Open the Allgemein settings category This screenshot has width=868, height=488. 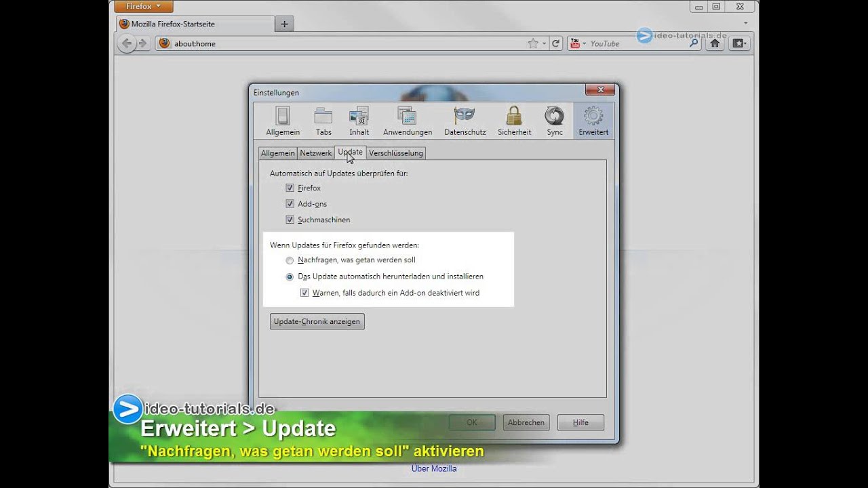[283, 121]
